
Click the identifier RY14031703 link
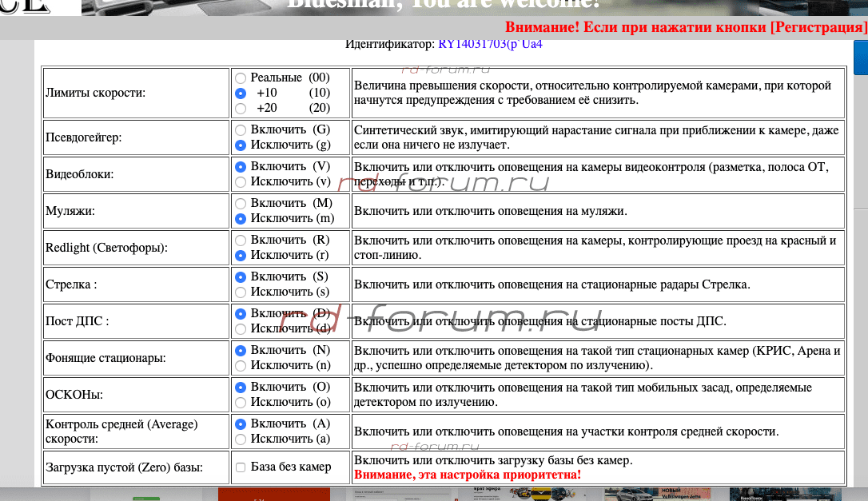[x=490, y=44]
